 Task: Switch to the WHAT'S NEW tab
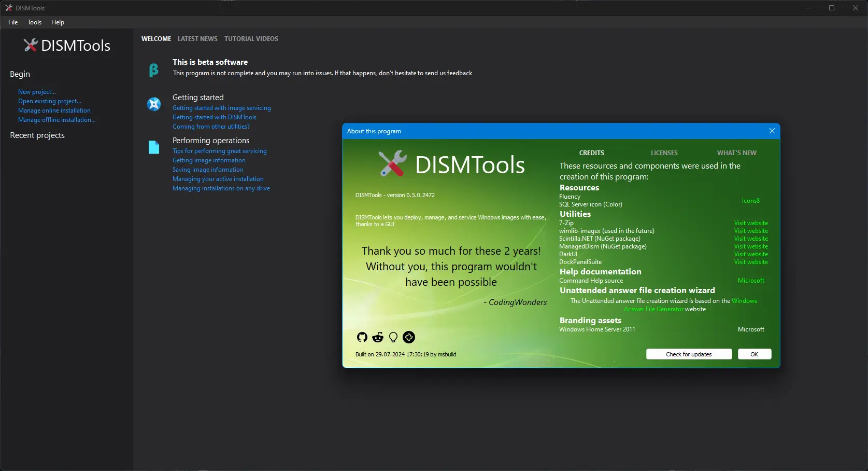point(736,153)
